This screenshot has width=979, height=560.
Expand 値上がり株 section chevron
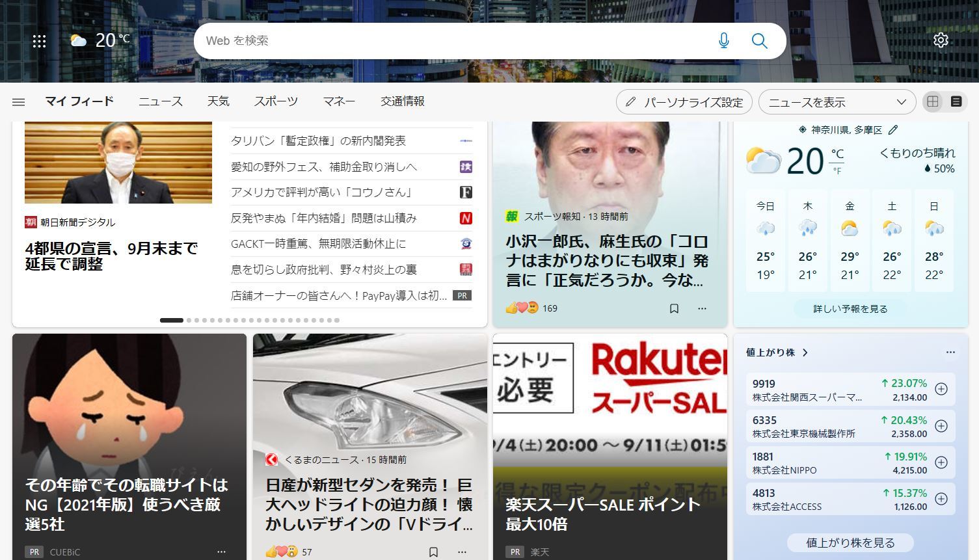click(x=805, y=353)
